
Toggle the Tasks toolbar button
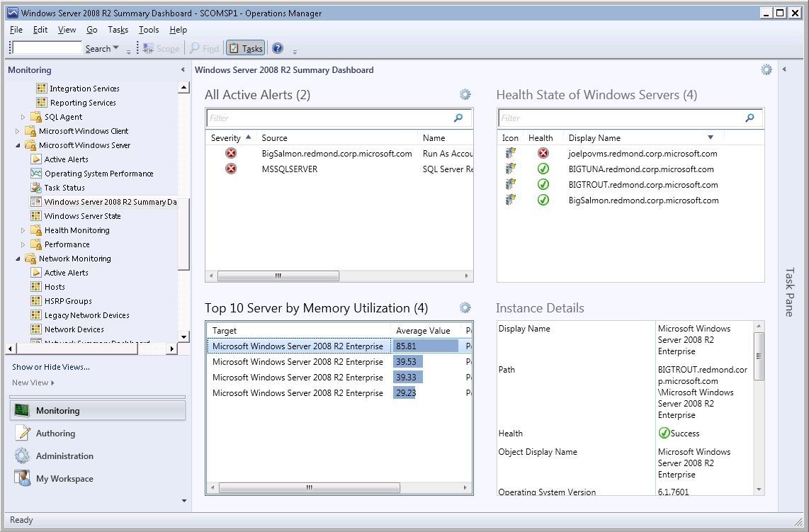[x=245, y=48]
